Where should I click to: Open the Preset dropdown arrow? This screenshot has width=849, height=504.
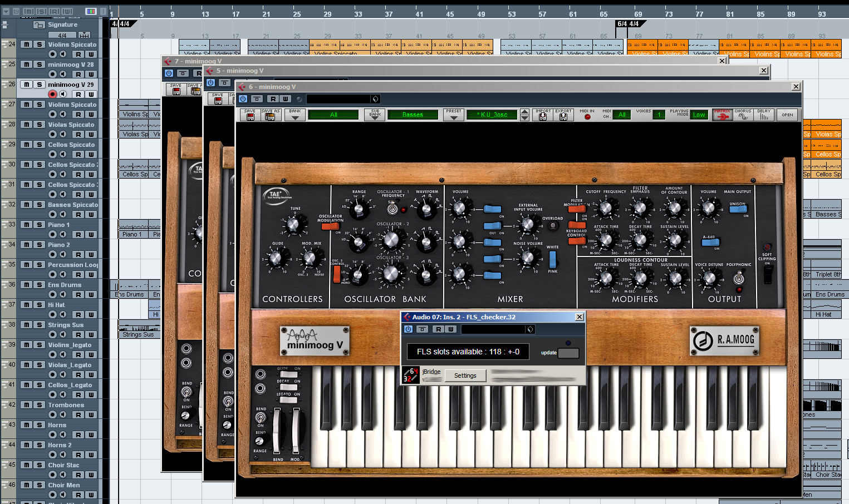[454, 115]
